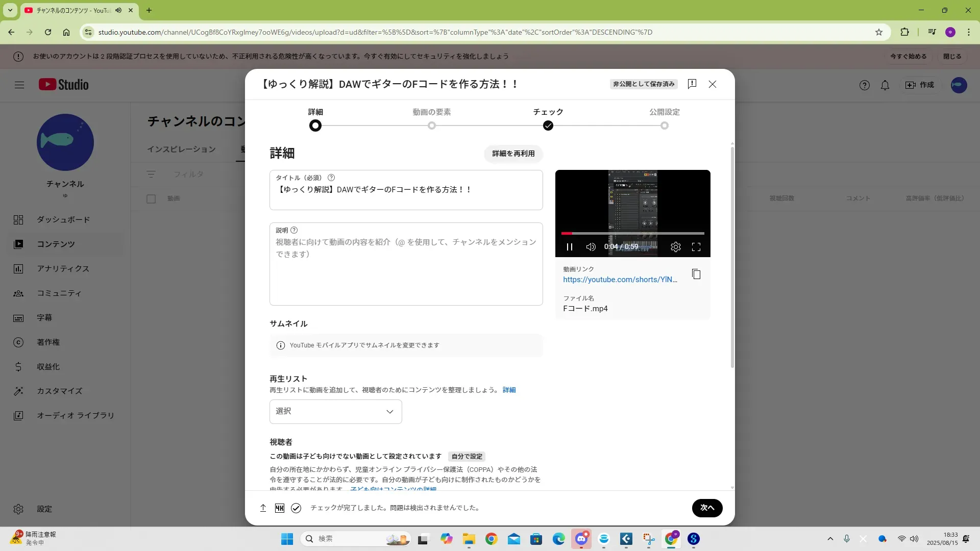
Task: Pause the preview video
Action: (570, 247)
